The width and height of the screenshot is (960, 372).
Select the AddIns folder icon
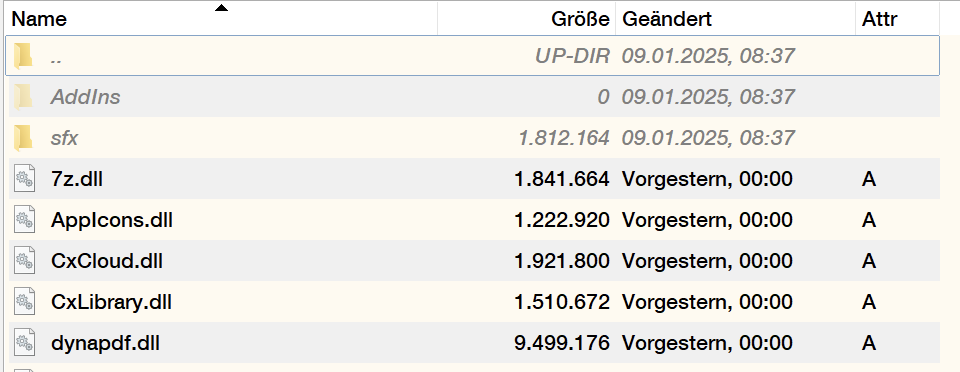[23, 97]
